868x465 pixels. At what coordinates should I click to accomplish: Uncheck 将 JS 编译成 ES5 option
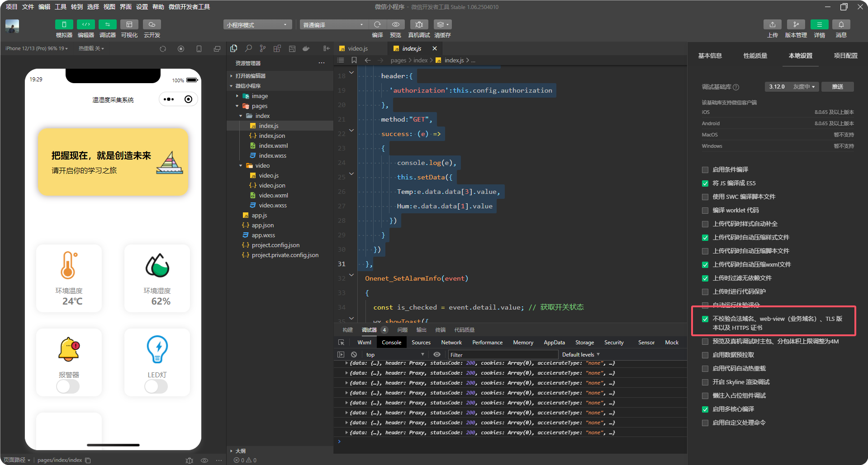pos(705,183)
